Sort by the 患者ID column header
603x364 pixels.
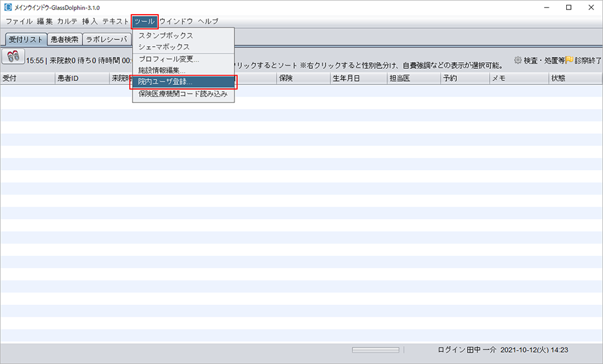pos(82,78)
